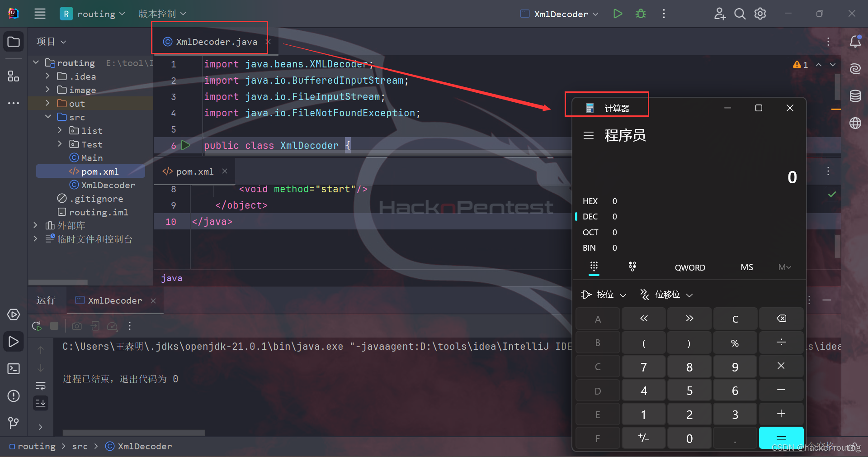This screenshot has width=868, height=457.
Task: Click the stop process square icon
Action: click(54, 326)
